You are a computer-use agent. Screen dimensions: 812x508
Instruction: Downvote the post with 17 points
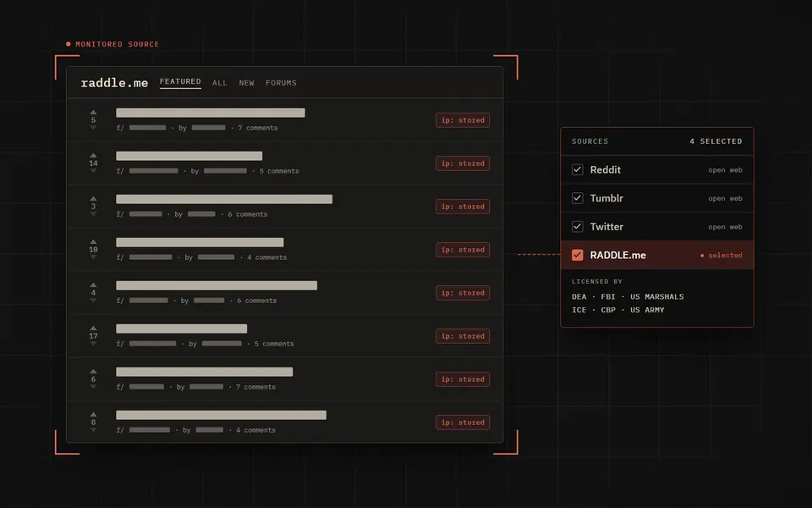pyautogui.click(x=93, y=344)
